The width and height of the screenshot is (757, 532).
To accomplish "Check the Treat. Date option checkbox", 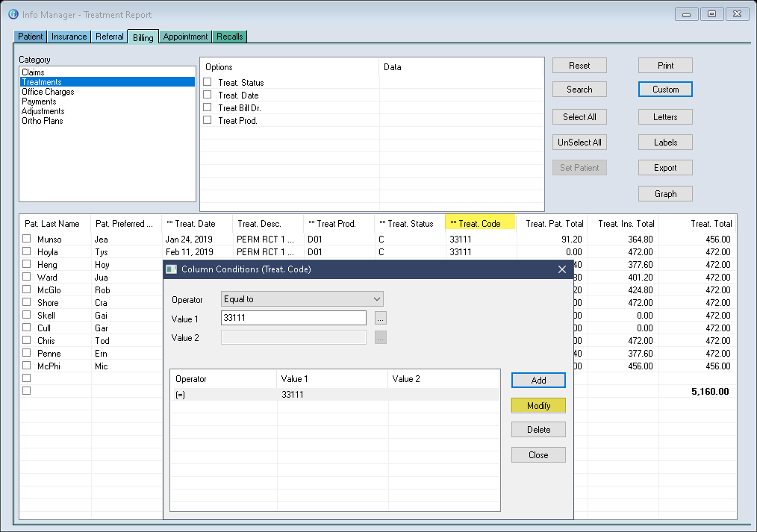I will (x=208, y=96).
